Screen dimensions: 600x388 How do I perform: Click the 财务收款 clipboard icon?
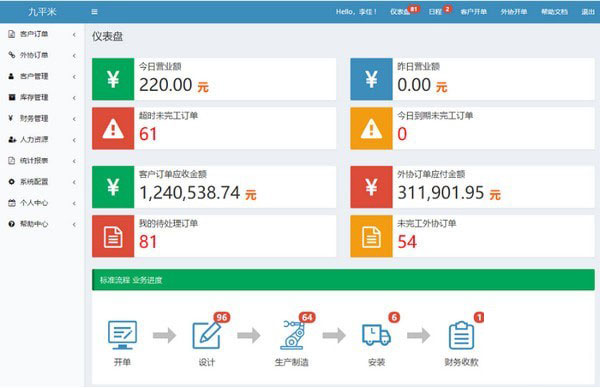point(461,335)
